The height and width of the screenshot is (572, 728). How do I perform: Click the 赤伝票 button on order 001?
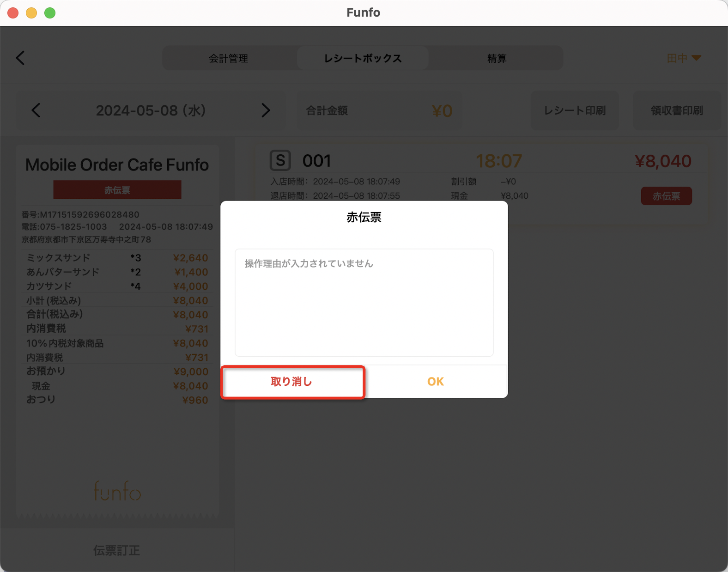coord(666,196)
